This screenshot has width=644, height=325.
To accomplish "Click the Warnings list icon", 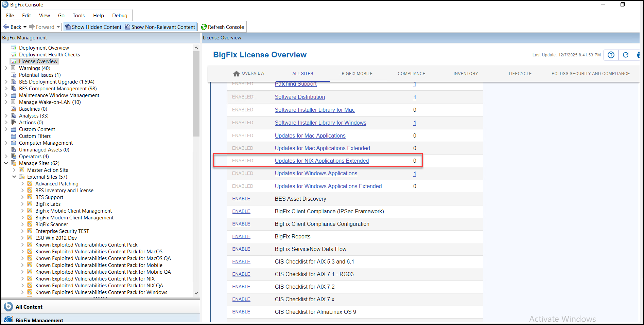I will tap(14, 68).
